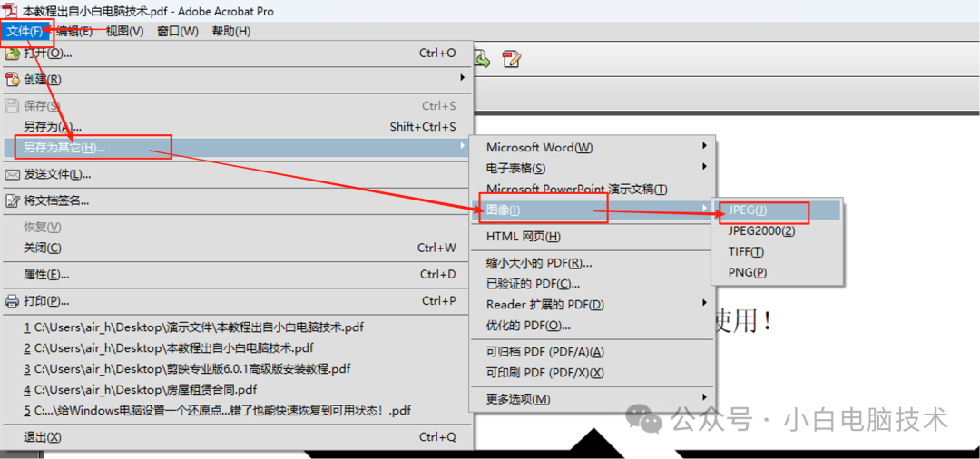The height and width of the screenshot is (459, 980).
Task: Open the 帮助(H) menu
Action: 230,31
